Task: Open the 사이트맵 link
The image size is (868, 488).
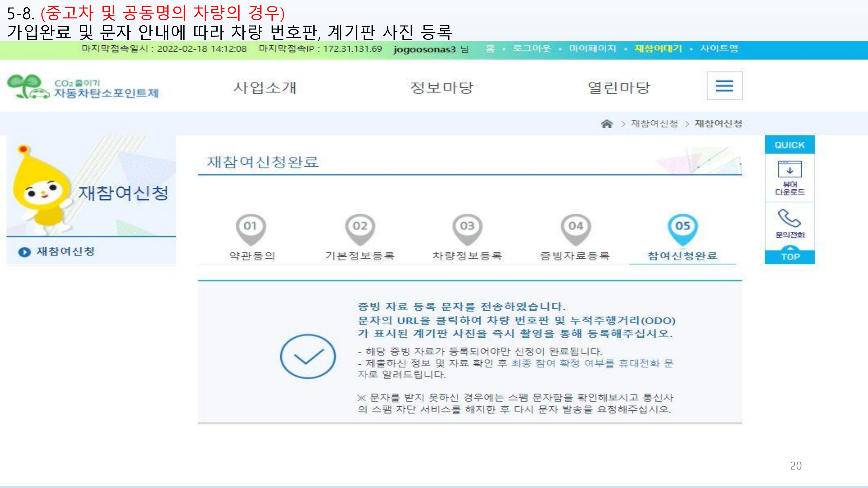Action: [719, 49]
